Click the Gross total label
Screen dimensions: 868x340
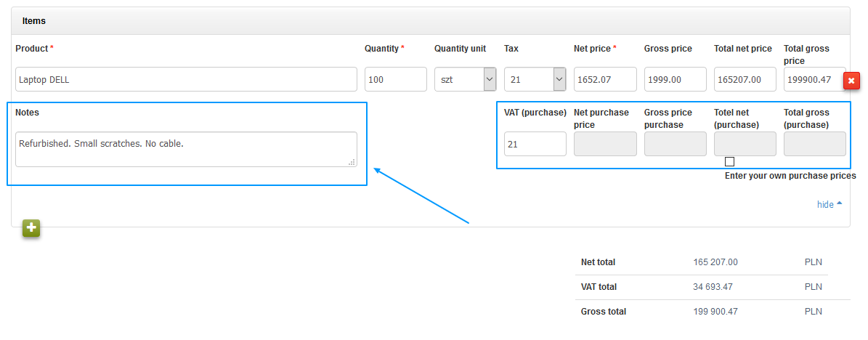604,312
